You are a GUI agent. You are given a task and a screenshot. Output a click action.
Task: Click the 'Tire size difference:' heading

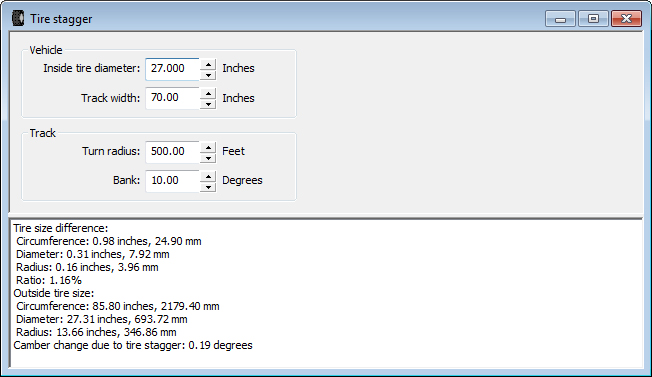61,228
